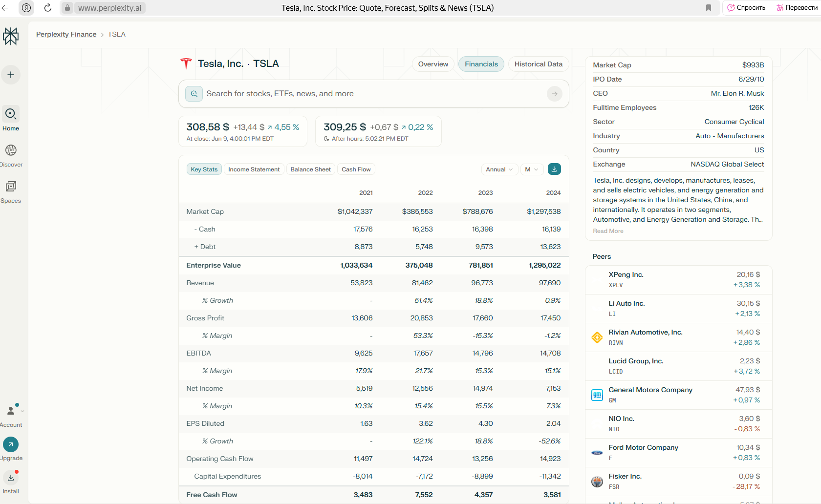Open the Discover sidebar icon
The image size is (821, 504).
coord(11,150)
